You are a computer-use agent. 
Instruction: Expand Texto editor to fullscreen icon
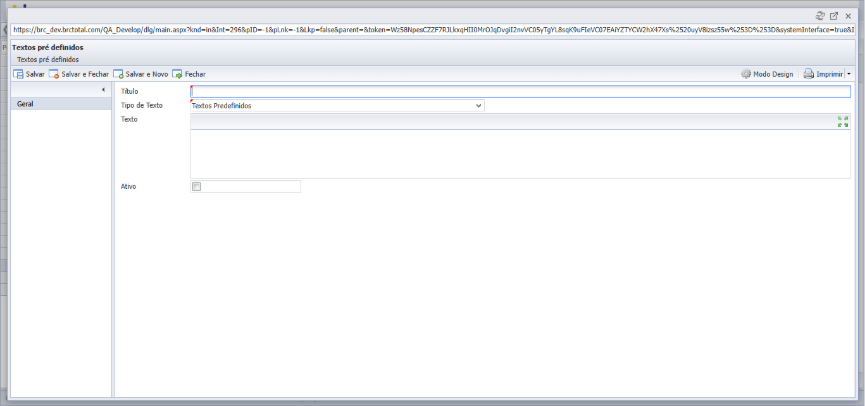click(x=843, y=121)
